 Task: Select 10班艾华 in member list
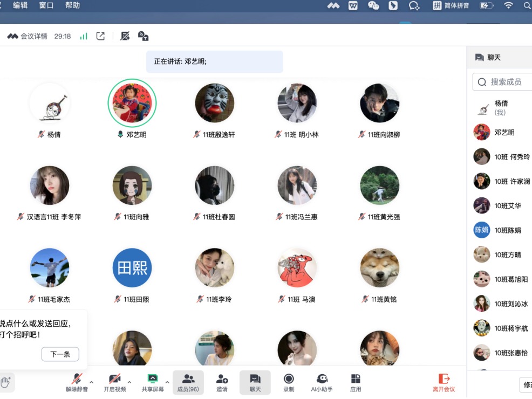pos(502,206)
